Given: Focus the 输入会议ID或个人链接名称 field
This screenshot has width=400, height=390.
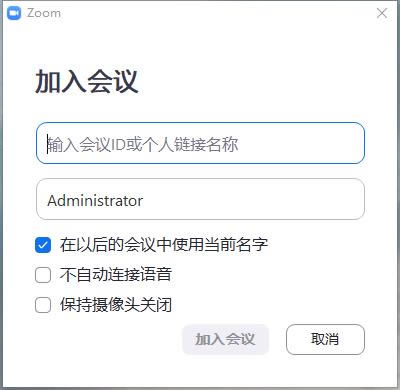Looking at the screenshot, I should (x=200, y=143).
